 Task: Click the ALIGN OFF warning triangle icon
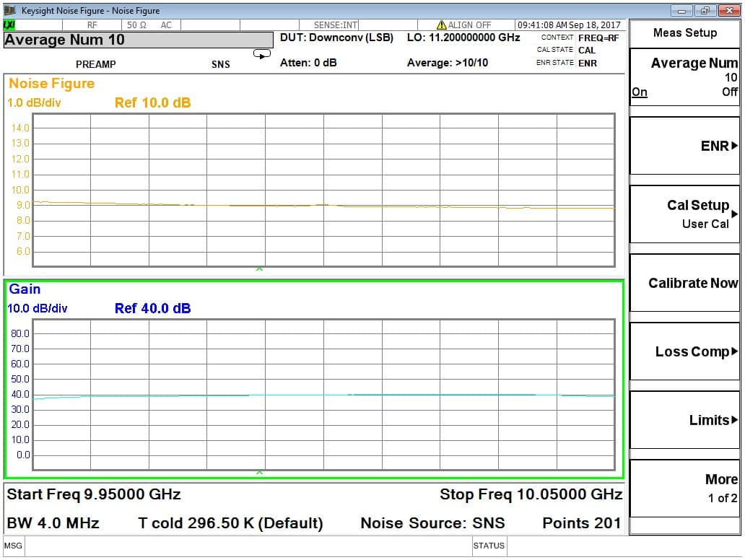pos(441,25)
